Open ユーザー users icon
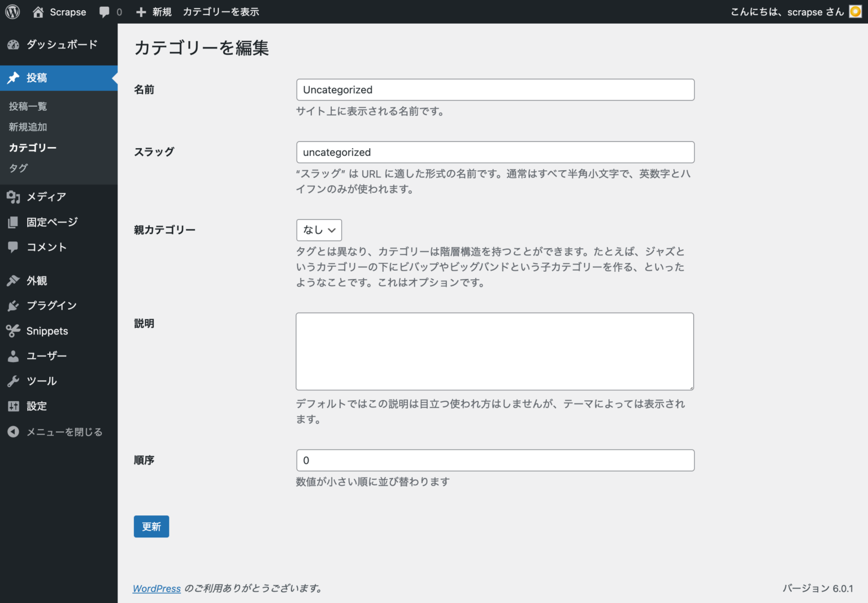 13,355
